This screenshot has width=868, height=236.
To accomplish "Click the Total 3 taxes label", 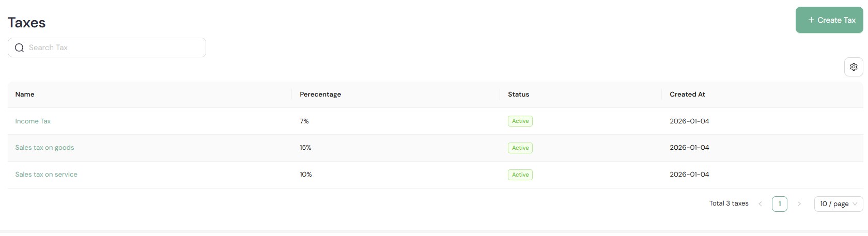I will tap(729, 203).
